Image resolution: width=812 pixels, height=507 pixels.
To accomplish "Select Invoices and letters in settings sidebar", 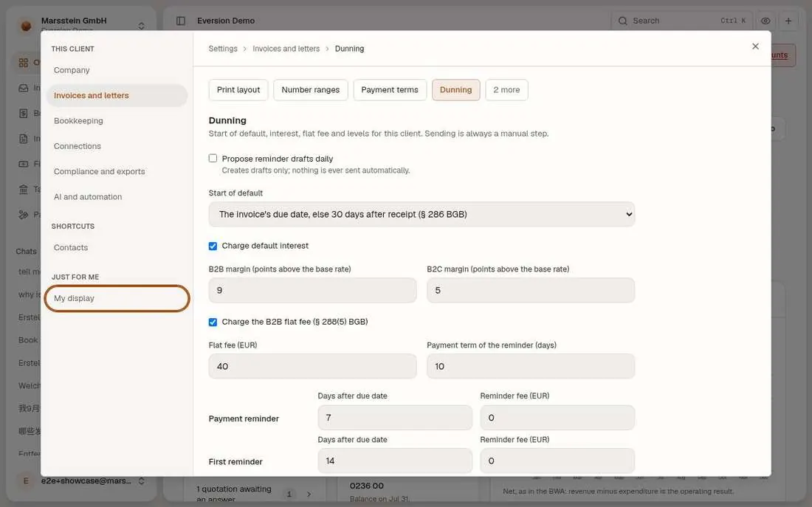I will click(117, 96).
